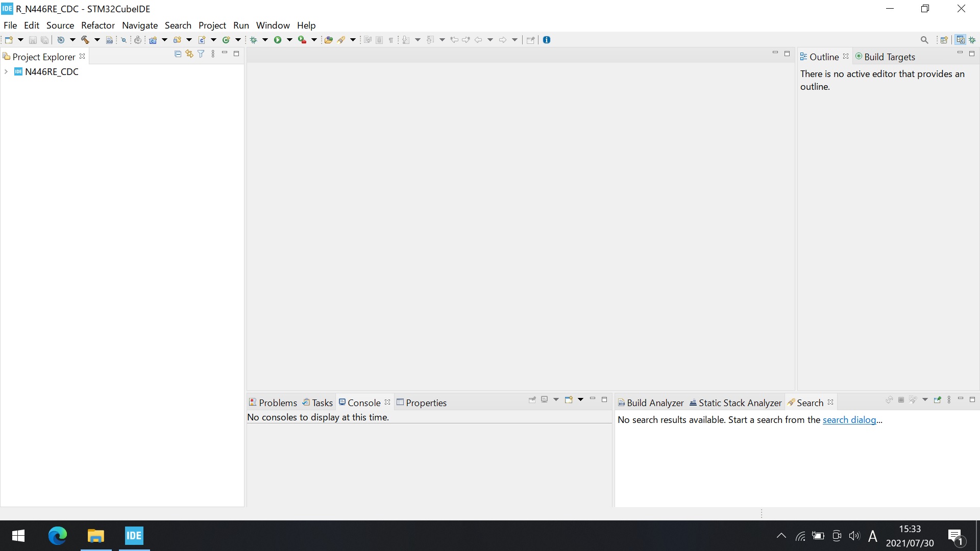Viewport: 980px width, 551px height.
Task: Click the Open Element folder icon
Action: click(x=329, y=40)
